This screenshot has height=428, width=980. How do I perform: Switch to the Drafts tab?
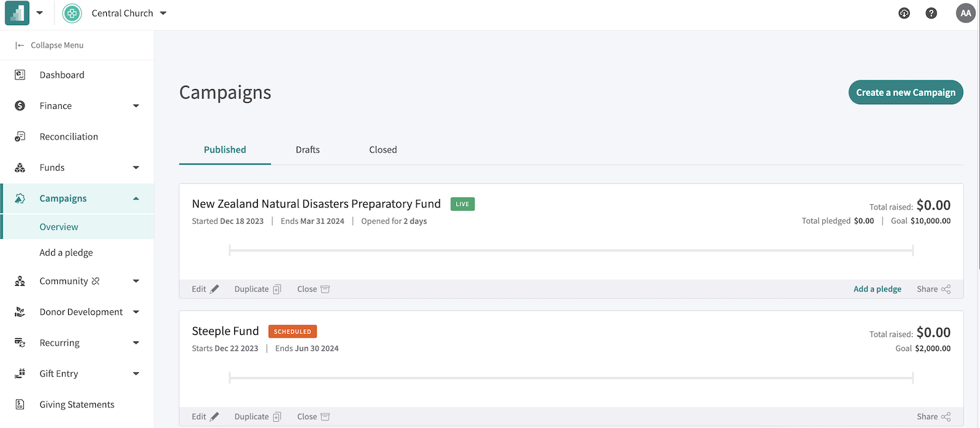pyautogui.click(x=308, y=150)
